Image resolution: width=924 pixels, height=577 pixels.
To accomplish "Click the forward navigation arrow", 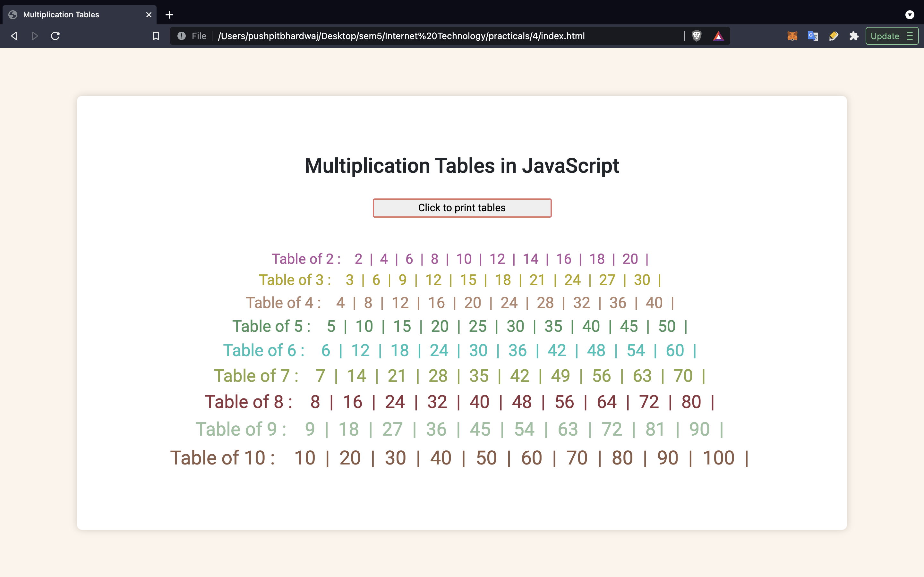I will point(35,36).
